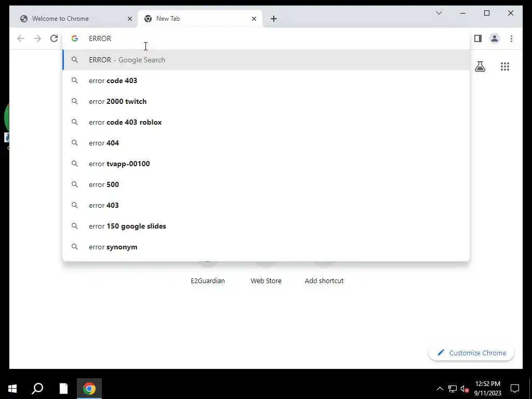532x399 pixels.
Task: Select the New Tab tab
Action: click(x=200, y=19)
